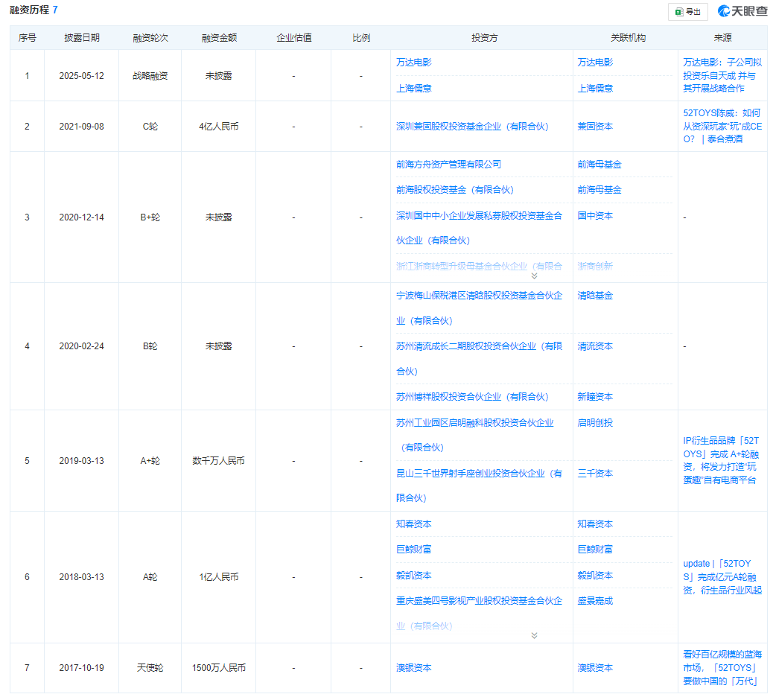Click the 关联机构 column header
This screenshot has width=776, height=700.
coord(628,38)
